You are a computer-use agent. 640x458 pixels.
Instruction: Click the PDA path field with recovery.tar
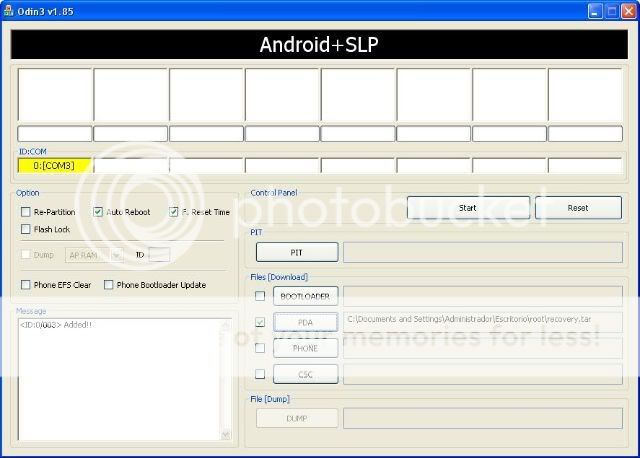coord(483,322)
